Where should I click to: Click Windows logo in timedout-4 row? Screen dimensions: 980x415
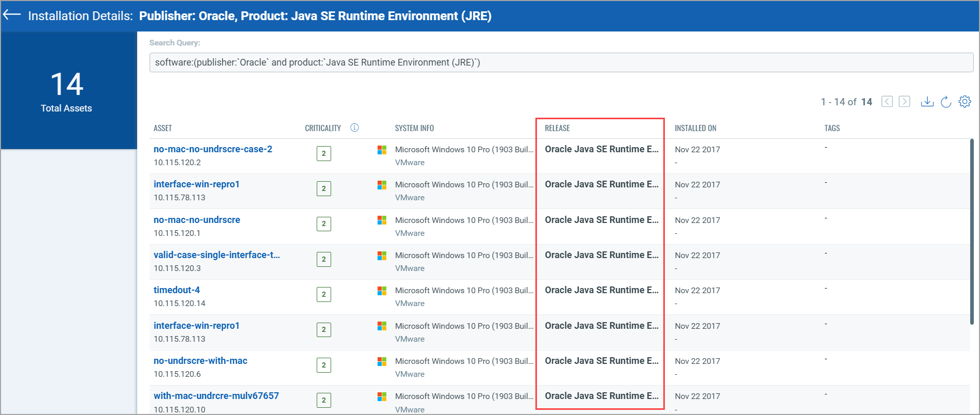[382, 291]
